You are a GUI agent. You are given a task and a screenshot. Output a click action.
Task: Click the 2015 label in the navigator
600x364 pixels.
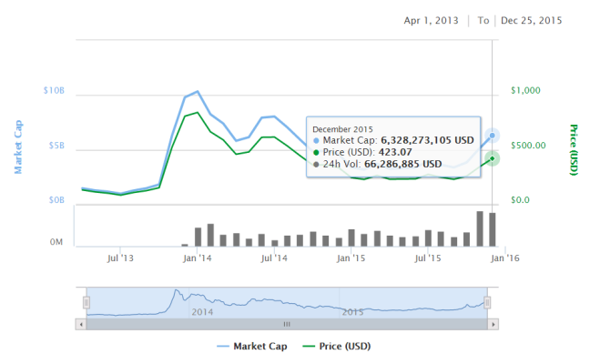coord(352,312)
